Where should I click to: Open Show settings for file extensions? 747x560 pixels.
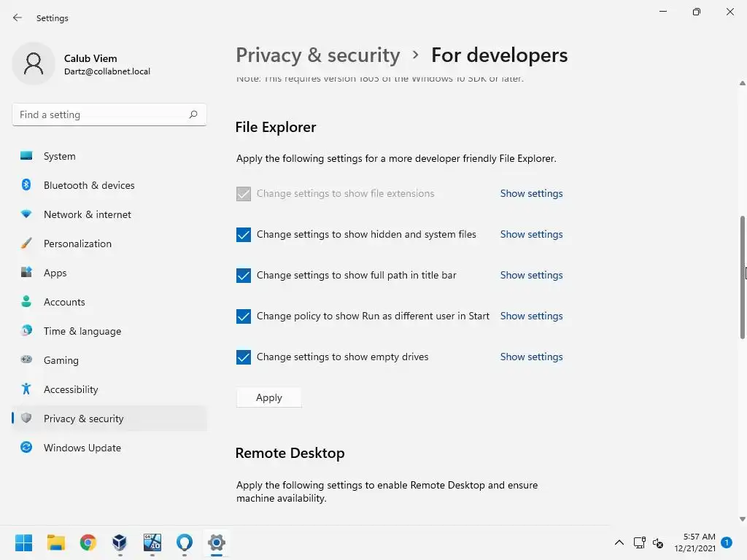(531, 194)
